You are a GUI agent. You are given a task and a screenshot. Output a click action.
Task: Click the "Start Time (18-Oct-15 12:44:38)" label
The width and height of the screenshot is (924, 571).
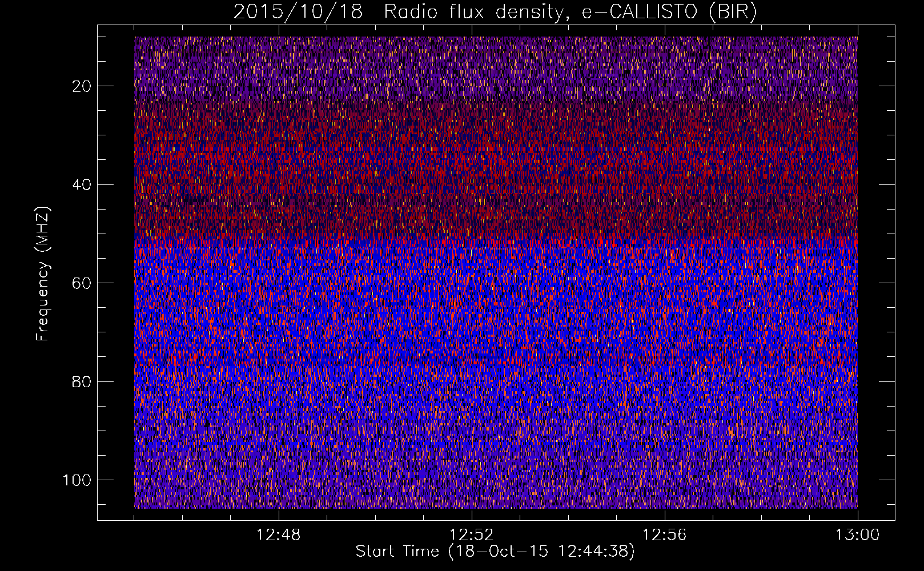(495, 552)
